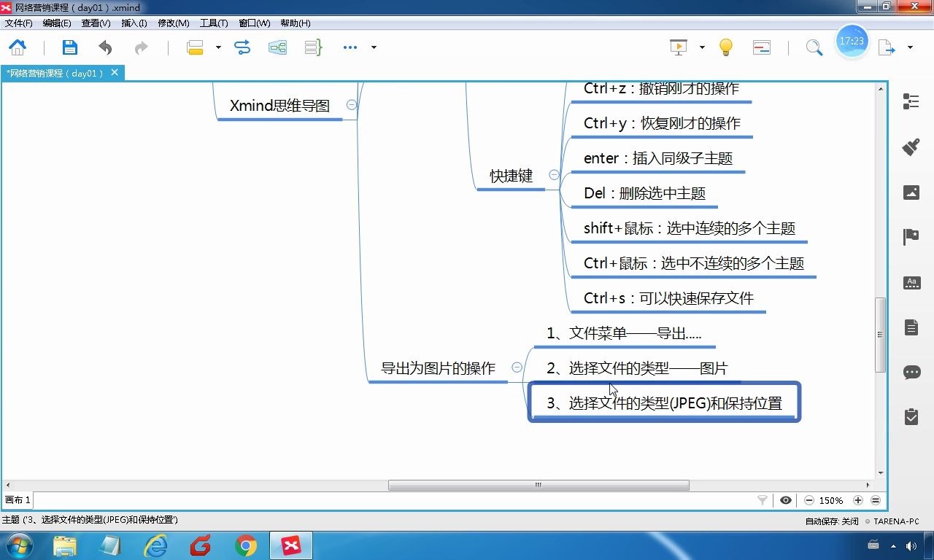Insert a topic with the yellow topic icon
The image size is (934, 560).
(195, 47)
